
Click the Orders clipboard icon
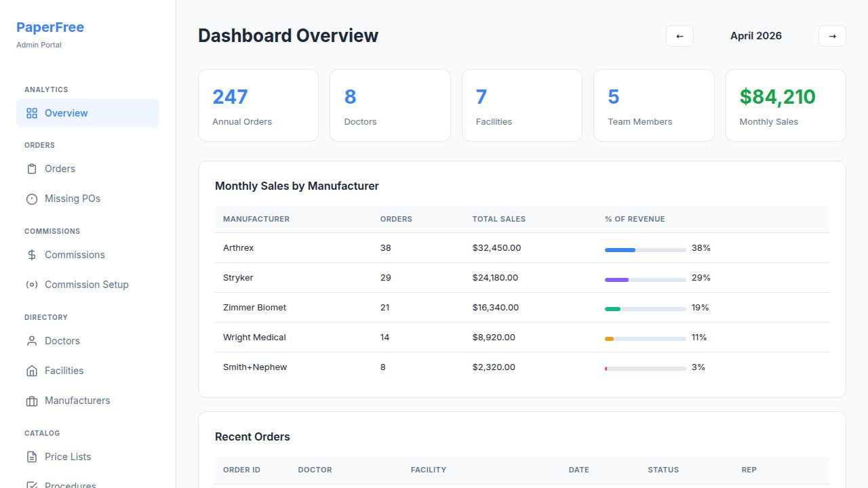(x=32, y=169)
